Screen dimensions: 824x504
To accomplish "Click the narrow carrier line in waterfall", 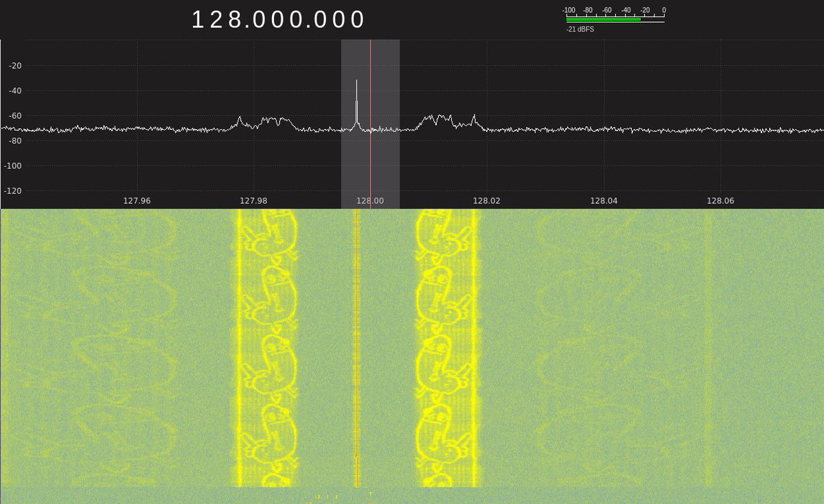I will tap(356, 347).
